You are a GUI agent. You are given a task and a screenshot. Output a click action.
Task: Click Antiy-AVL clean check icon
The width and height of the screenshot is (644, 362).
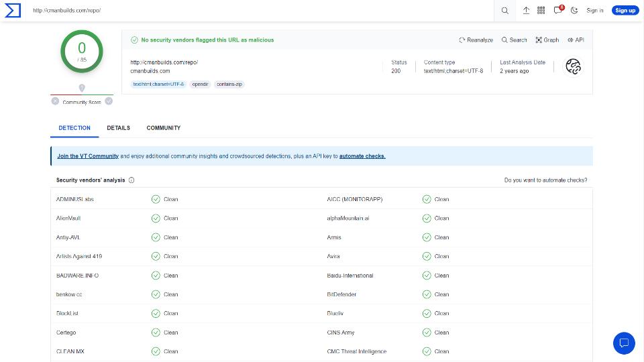tap(156, 237)
